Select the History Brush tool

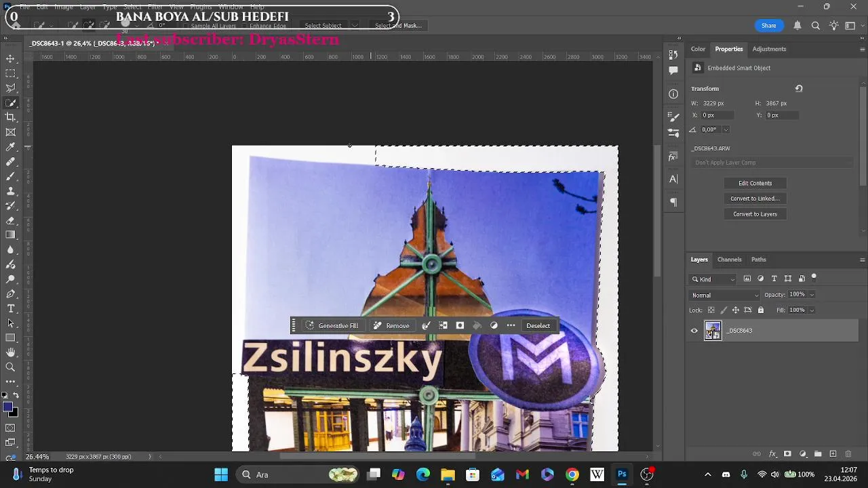(x=10, y=206)
